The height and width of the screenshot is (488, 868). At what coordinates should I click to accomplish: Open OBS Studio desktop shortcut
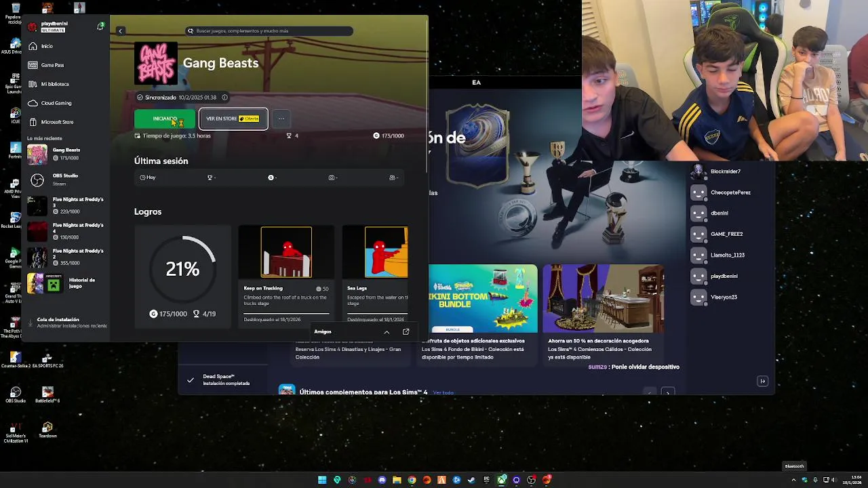15,395
